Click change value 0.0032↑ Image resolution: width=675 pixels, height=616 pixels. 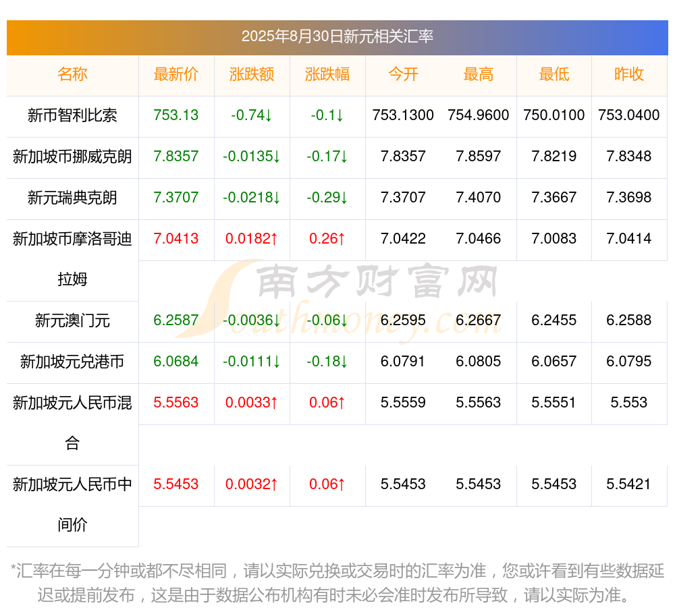click(x=252, y=484)
